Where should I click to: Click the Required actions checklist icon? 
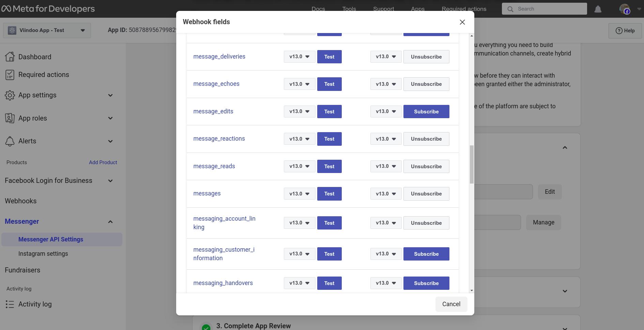pos(10,75)
